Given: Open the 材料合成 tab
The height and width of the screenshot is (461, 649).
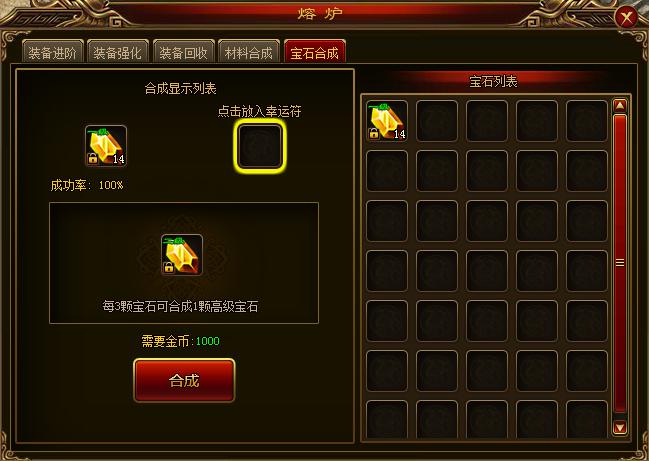Looking at the screenshot, I should pos(249,52).
